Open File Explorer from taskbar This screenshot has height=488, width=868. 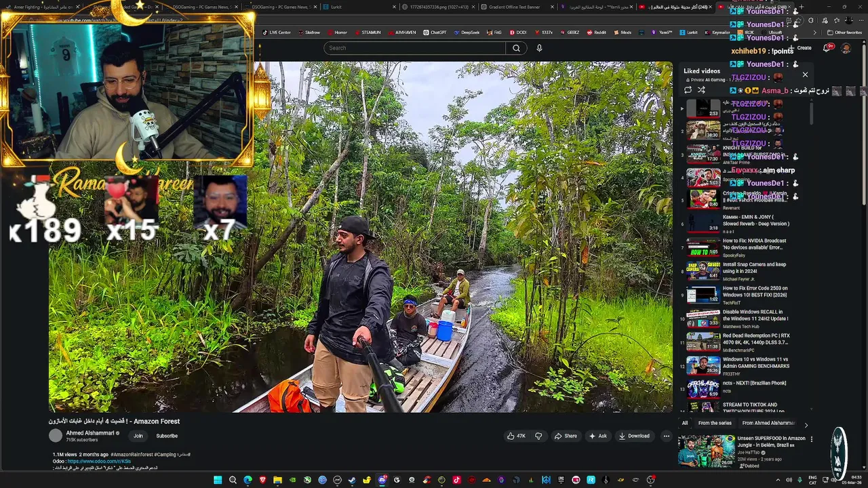277,480
